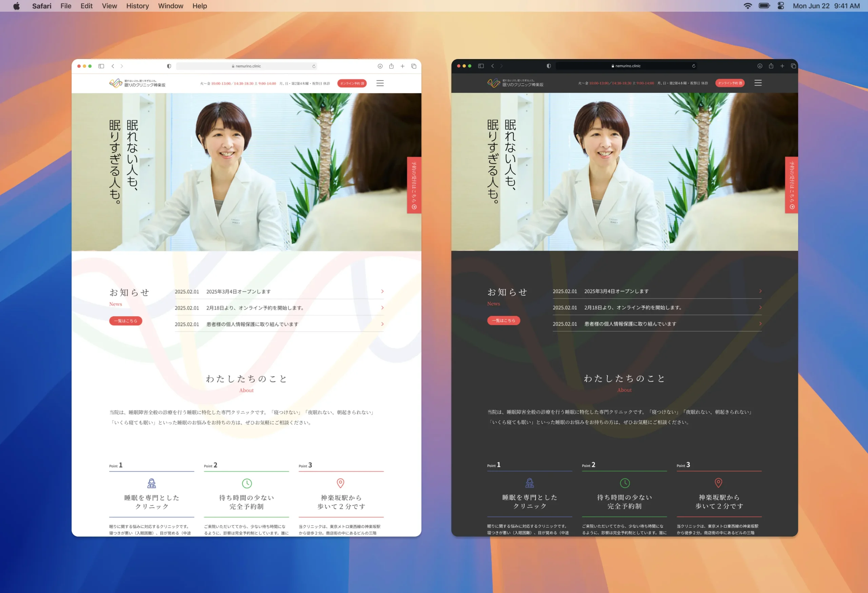Reload page in the light Safari window

tap(314, 66)
